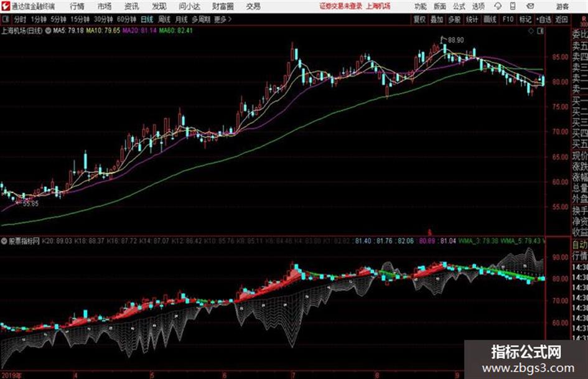The image size is (588, 379).
Task: Click the panel toggle icon beside the diamond
Action: point(540,31)
